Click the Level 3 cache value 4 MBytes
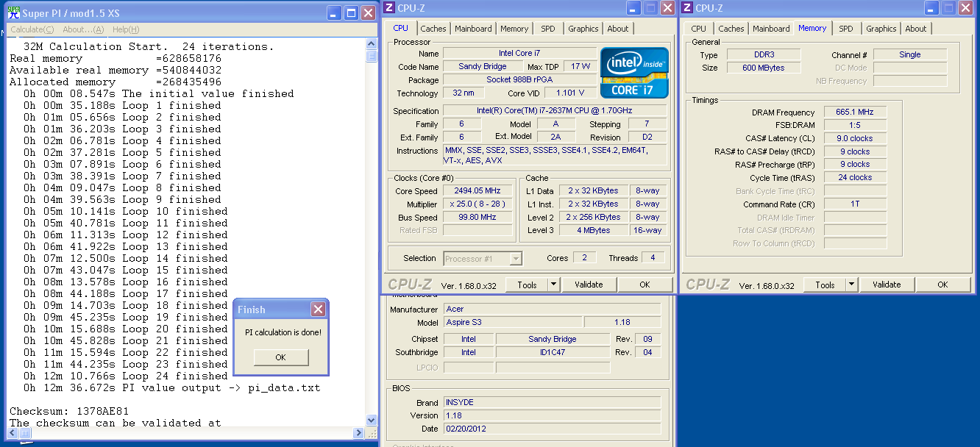This screenshot has width=980, height=447. [593, 231]
